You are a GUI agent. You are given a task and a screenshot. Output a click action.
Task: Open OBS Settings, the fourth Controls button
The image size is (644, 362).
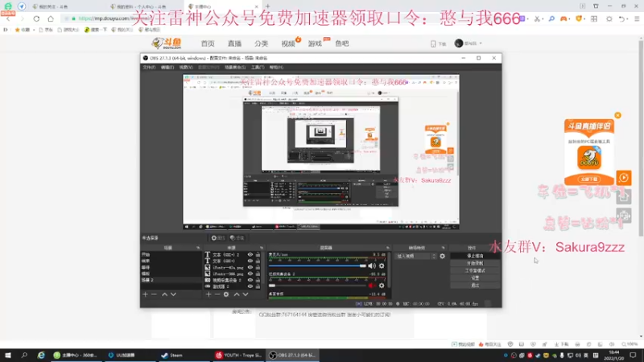pyautogui.click(x=475, y=278)
